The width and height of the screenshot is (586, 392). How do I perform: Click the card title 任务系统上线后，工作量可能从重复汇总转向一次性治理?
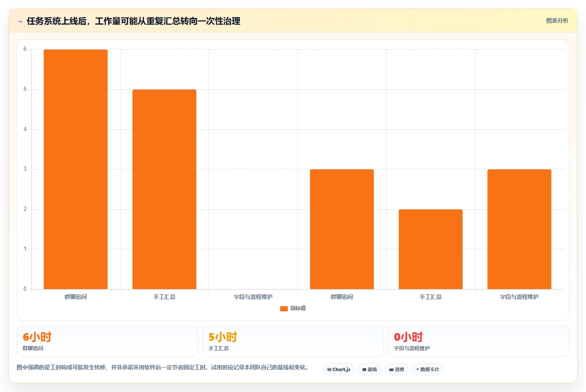133,21
